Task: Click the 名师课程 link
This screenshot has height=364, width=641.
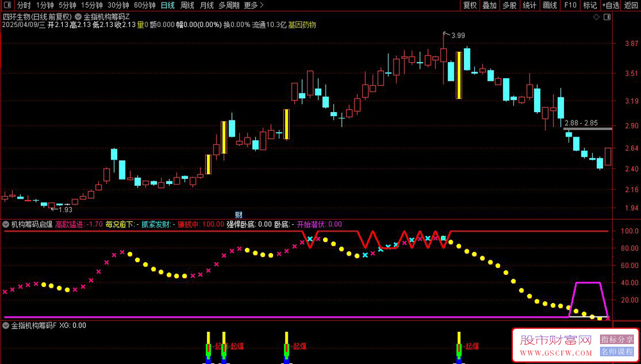Action: [x=617, y=351]
